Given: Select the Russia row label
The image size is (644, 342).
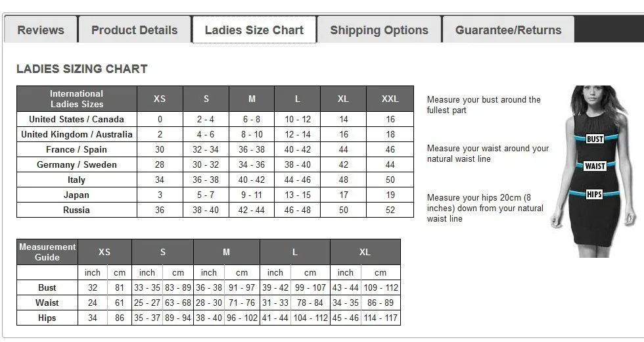Looking at the screenshot, I should tap(76, 210).
